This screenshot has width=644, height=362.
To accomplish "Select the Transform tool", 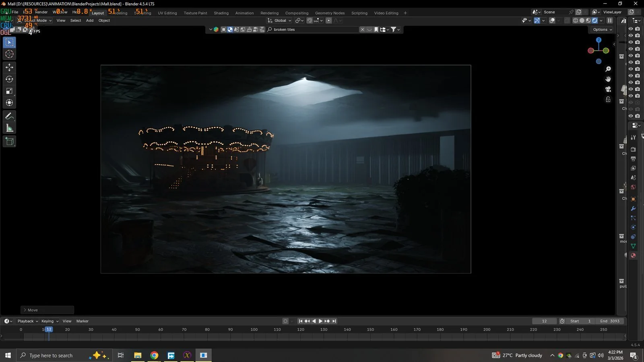I will pos(9,103).
